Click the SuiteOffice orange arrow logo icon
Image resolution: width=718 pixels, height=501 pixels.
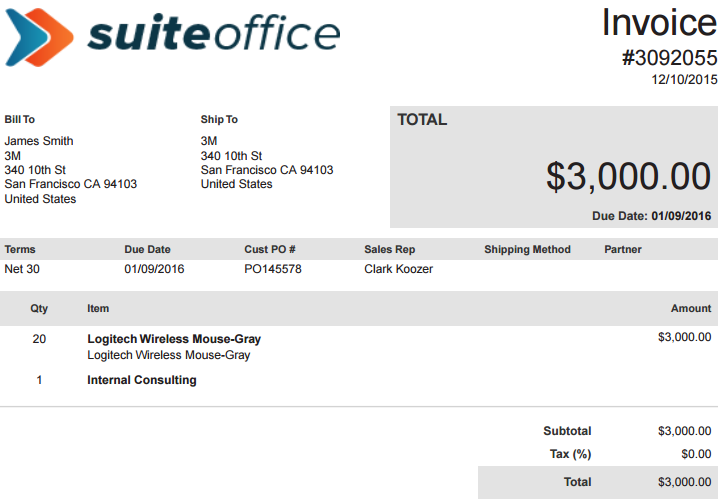coord(40,36)
